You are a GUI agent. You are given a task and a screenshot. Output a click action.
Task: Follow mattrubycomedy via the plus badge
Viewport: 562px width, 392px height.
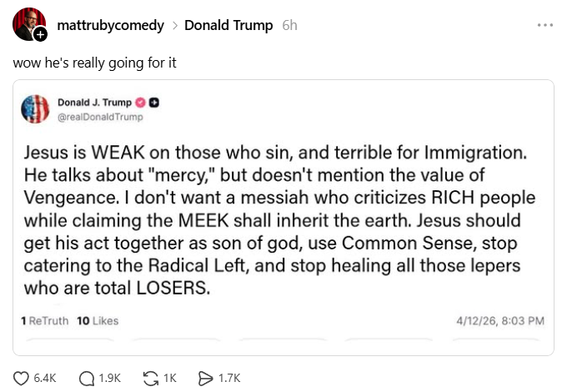tap(41, 34)
